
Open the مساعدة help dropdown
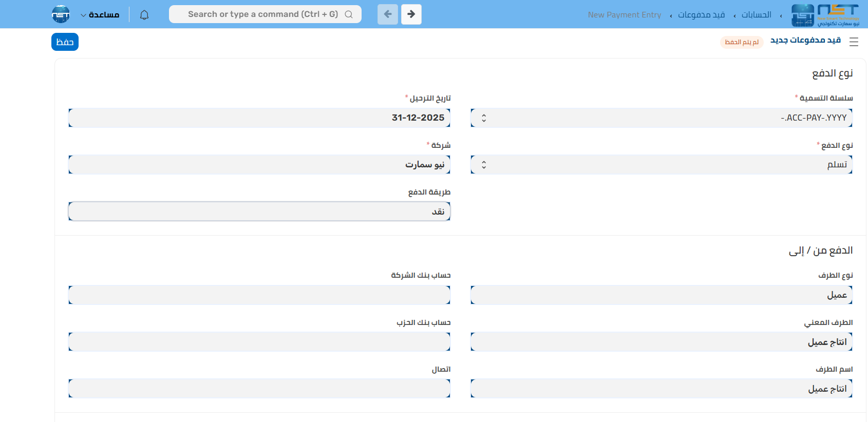point(100,14)
